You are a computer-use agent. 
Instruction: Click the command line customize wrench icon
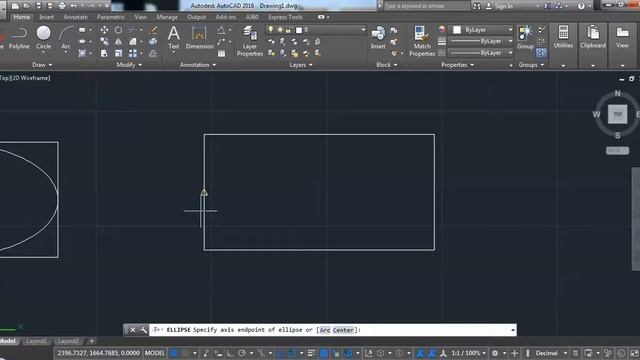tap(144, 330)
